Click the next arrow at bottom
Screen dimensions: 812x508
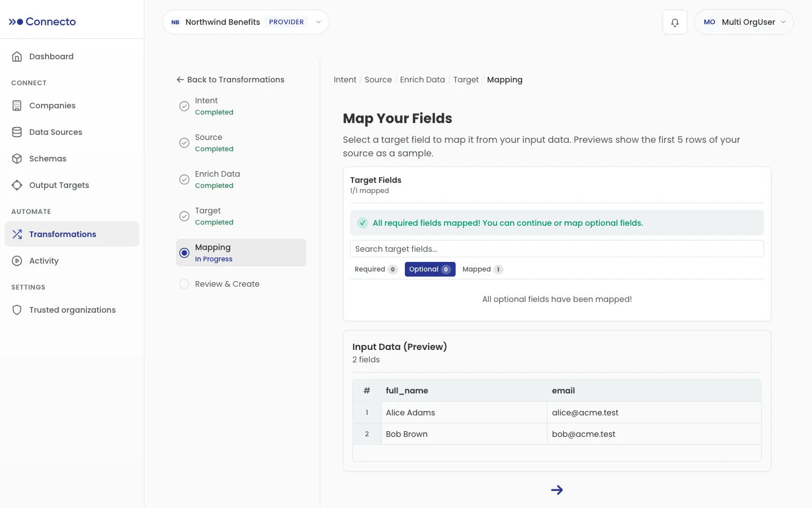click(557, 490)
